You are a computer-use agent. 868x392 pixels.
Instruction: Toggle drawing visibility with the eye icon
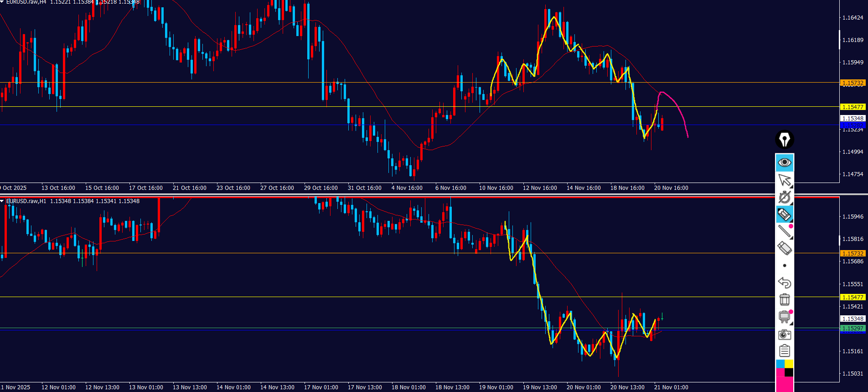pyautogui.click(x=785, y=162)
